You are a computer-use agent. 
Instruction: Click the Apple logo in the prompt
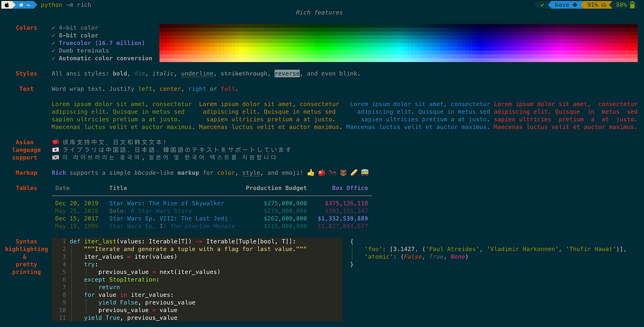(x=6, y=5)
